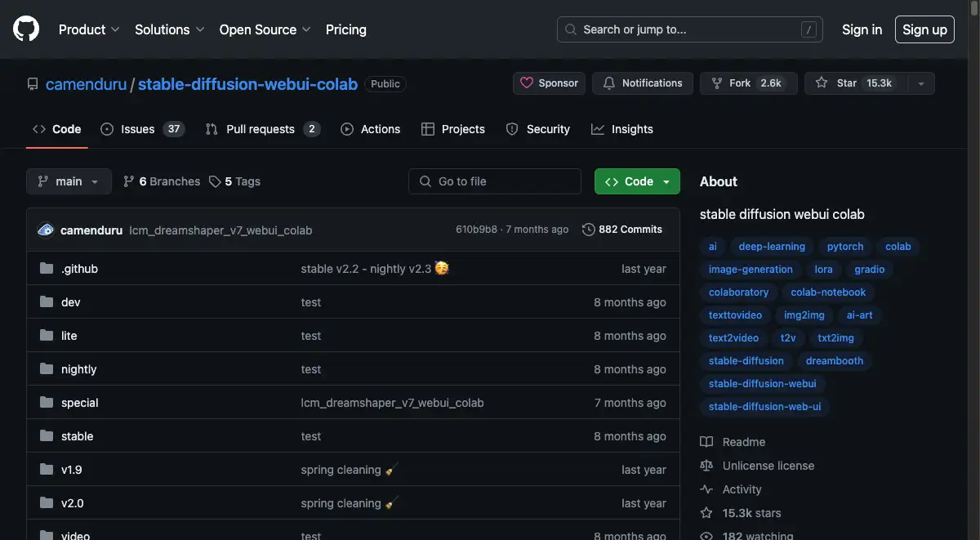980x540 pixels.
Task: Open Unlicense license from About section
Action: [768, 466]
